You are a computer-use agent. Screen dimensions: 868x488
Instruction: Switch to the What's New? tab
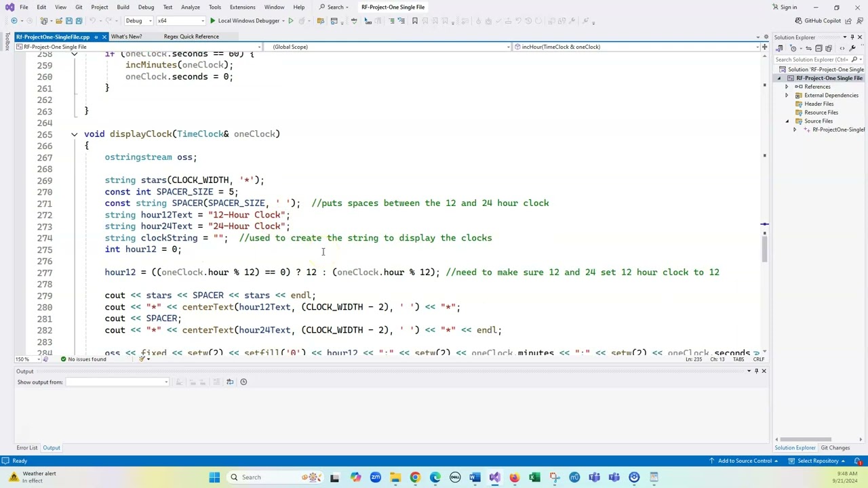126,37
